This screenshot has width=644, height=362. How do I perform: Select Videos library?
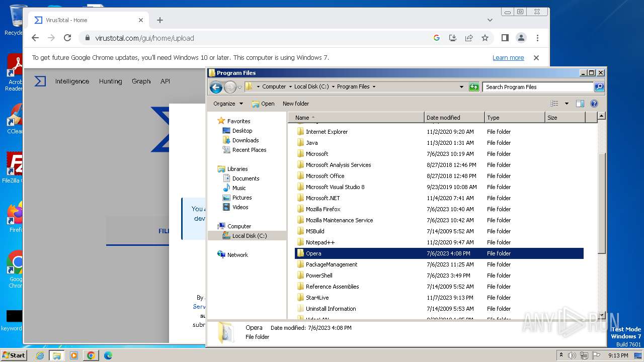click(240, 207)
